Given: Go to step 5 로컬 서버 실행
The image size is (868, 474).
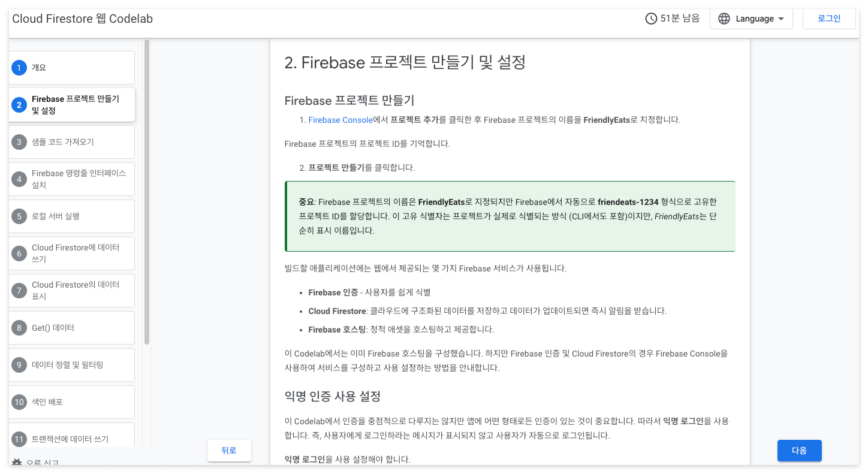Looking at the screenshot, I should [x=71, y=216].
